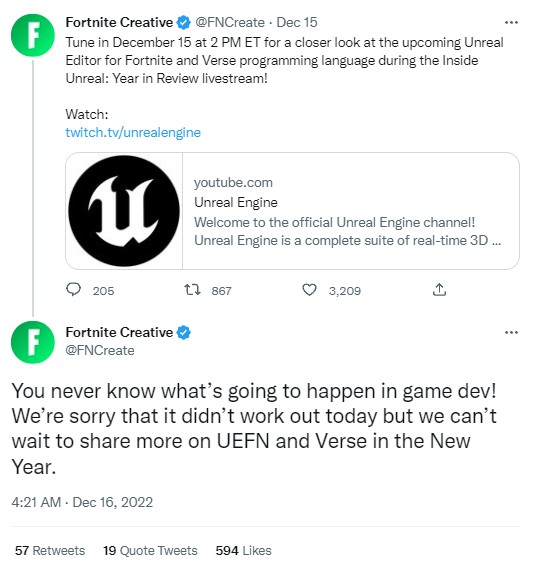Open the twitch.tv/unrealengine link
This screenshot has height=563, width=534.
click(133, 132)
